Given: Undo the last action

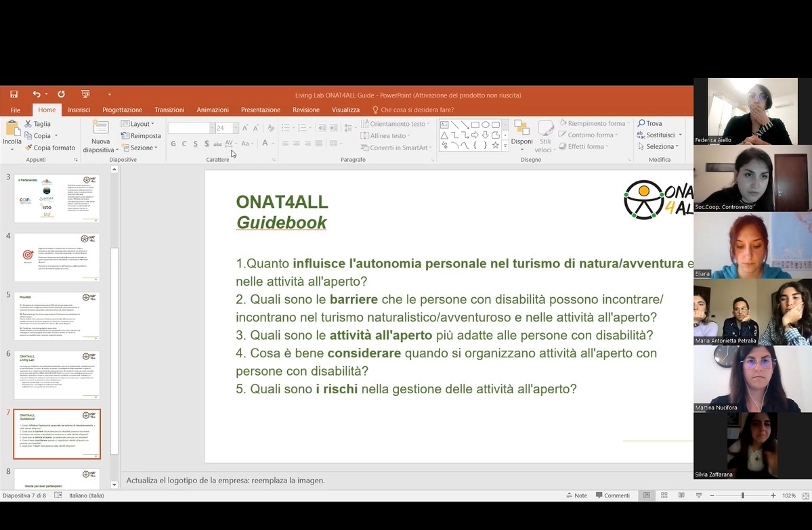Looking at the screenshot, I should point(36,93).
